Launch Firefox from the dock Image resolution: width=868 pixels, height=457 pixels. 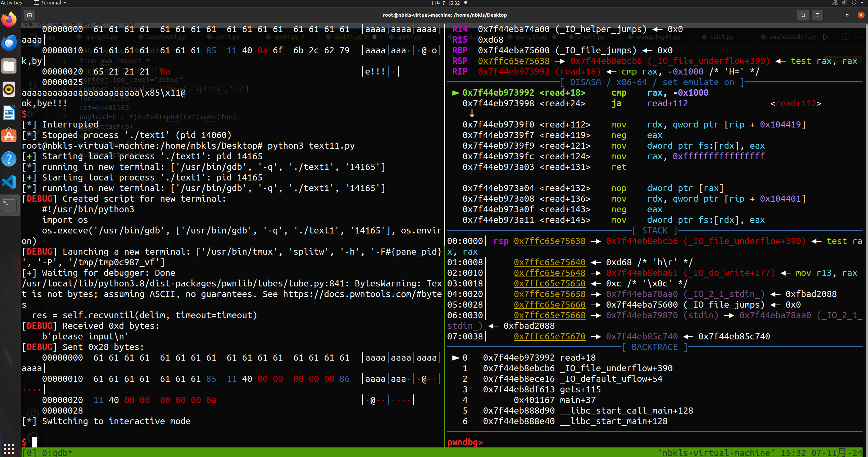[9, 19]
